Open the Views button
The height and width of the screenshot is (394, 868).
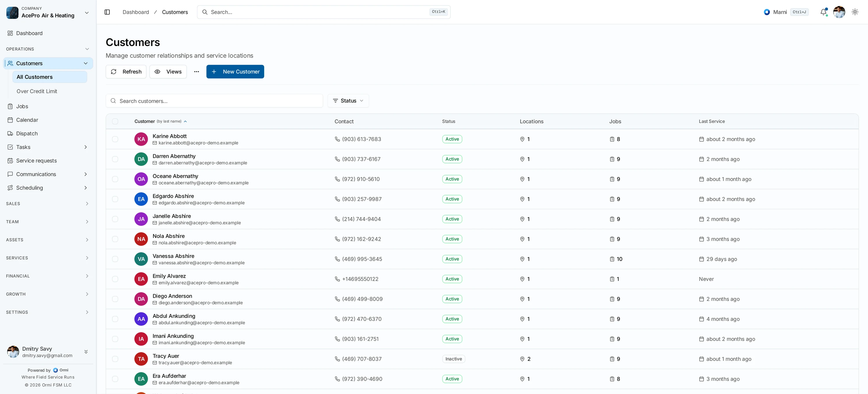(x=168, y=72)
